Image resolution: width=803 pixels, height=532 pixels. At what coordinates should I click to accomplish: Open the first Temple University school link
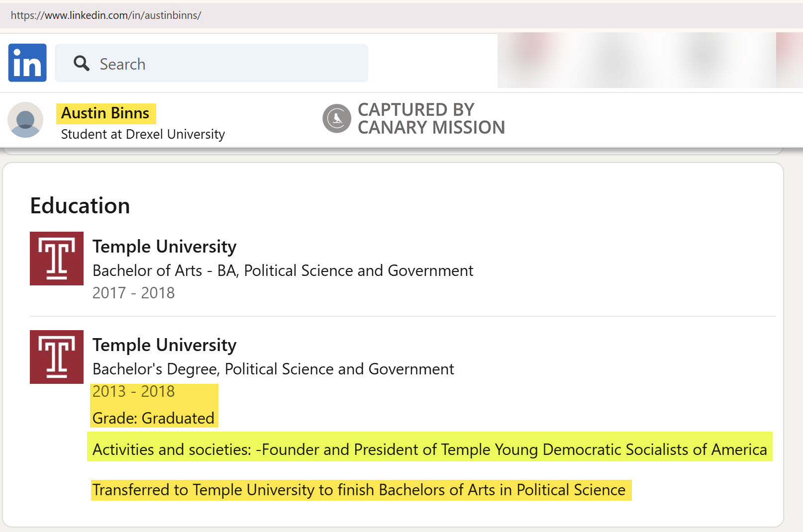[x=164, y=247]
